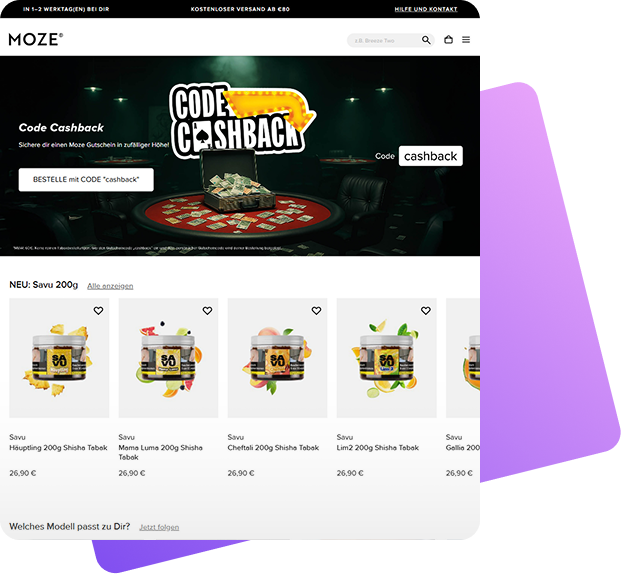
Task: Click the Jetzt folgen link
Action: (x=159, y=527)
